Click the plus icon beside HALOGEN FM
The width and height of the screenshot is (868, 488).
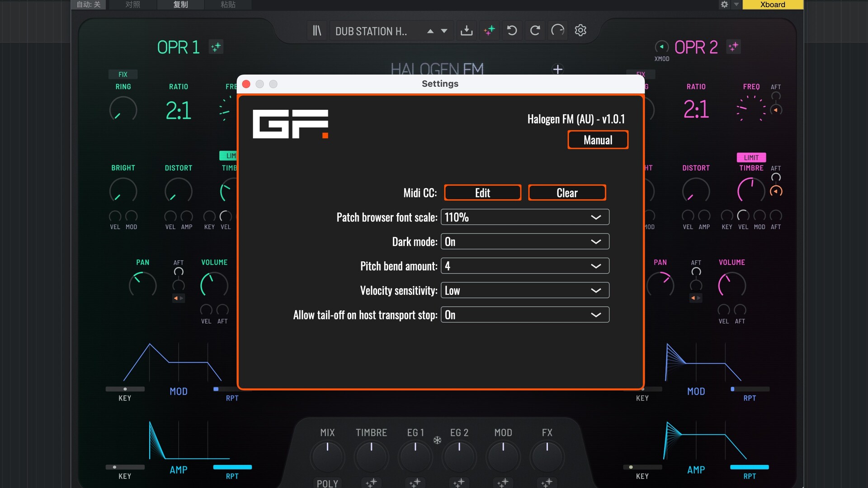click(x=558, y=69)
